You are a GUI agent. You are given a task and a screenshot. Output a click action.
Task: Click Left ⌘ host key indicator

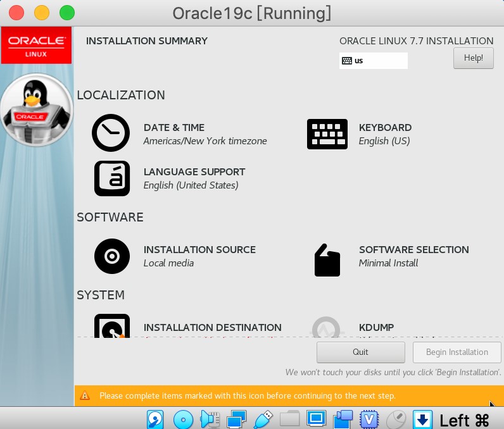(x=464, y=420)
